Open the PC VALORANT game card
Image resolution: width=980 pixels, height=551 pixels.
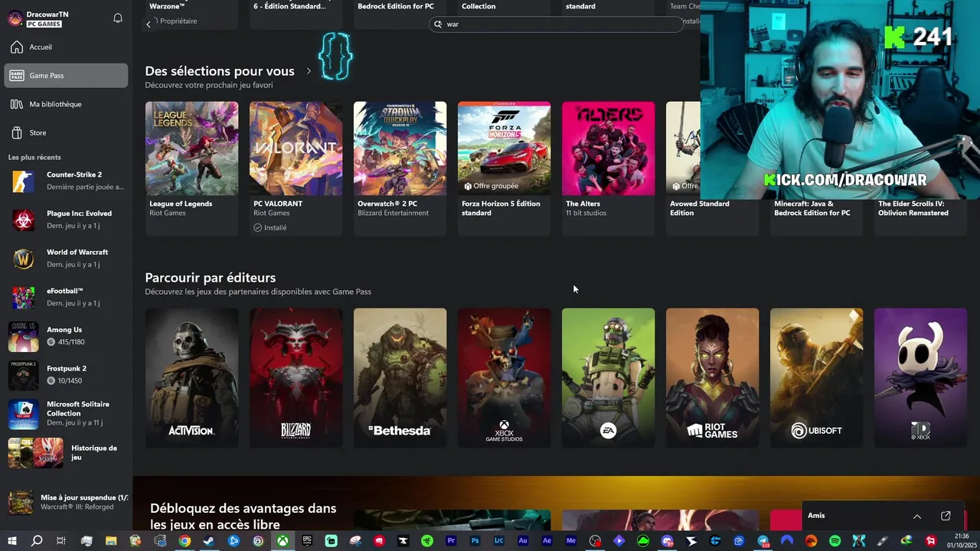point(296,168)
